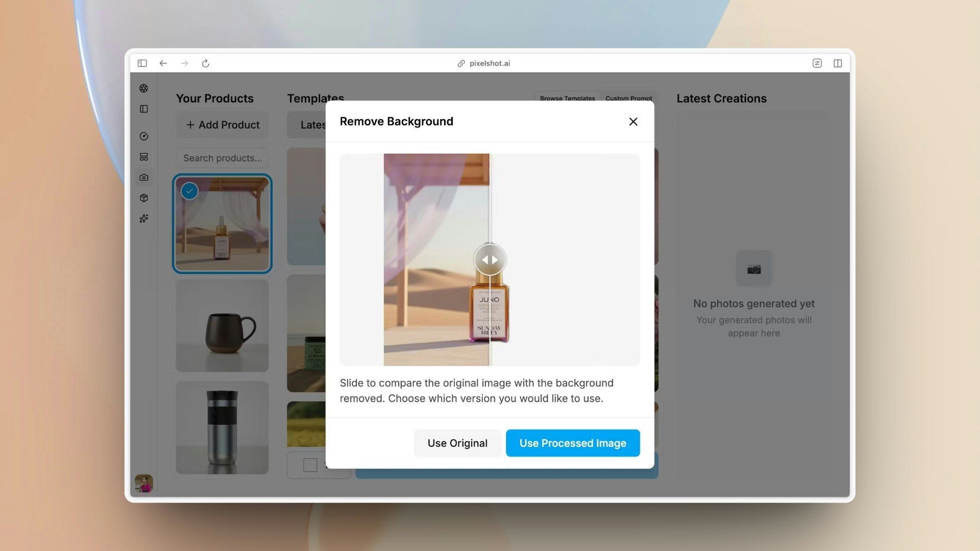Image resolution: width=980 pixels, height=551 pixels.
Task: Click the panel layout icon in sidebar
Action: click(x=143, y=109)
